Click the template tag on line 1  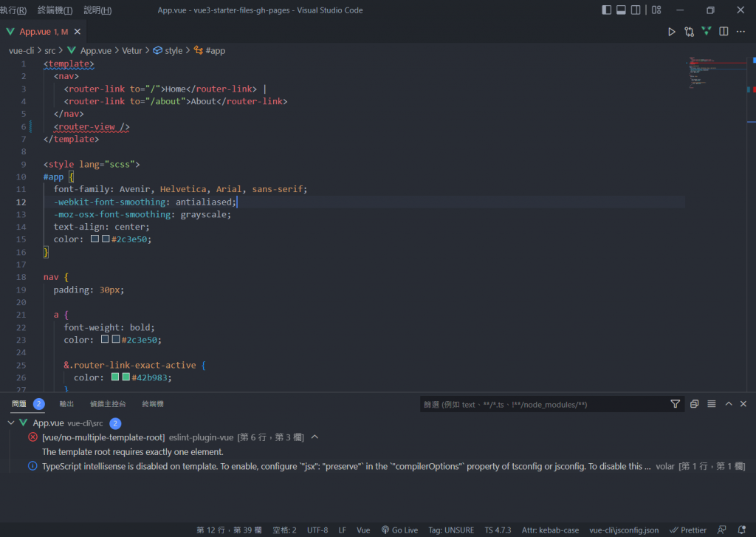[x=69, y=64]
